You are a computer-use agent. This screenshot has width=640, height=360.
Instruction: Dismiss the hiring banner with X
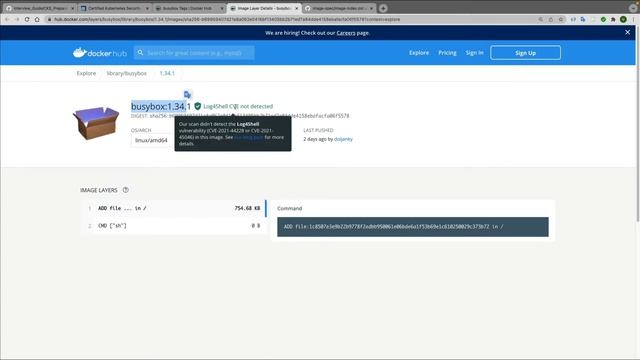pos(627,32)
